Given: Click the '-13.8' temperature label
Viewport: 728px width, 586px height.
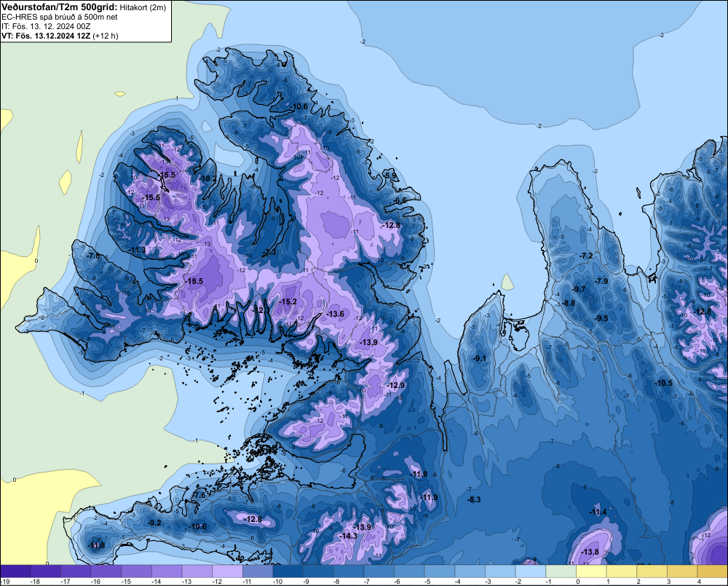Looking at the screenshot, I should click(590, 552).
